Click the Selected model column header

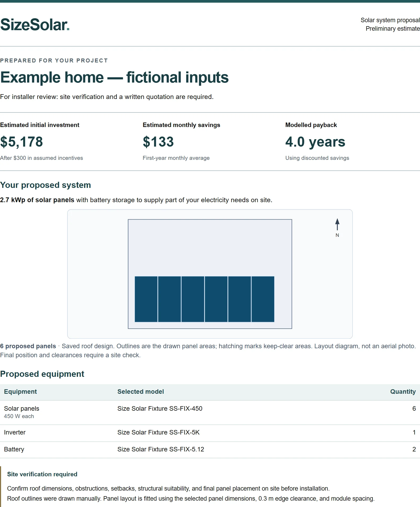(x=140, y=392)
